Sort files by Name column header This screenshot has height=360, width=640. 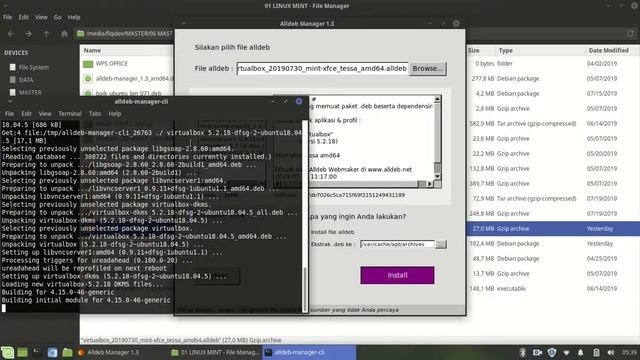pos(92,50)
